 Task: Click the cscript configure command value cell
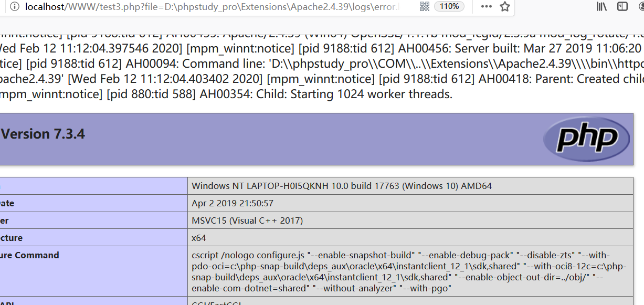pos(410,272)
